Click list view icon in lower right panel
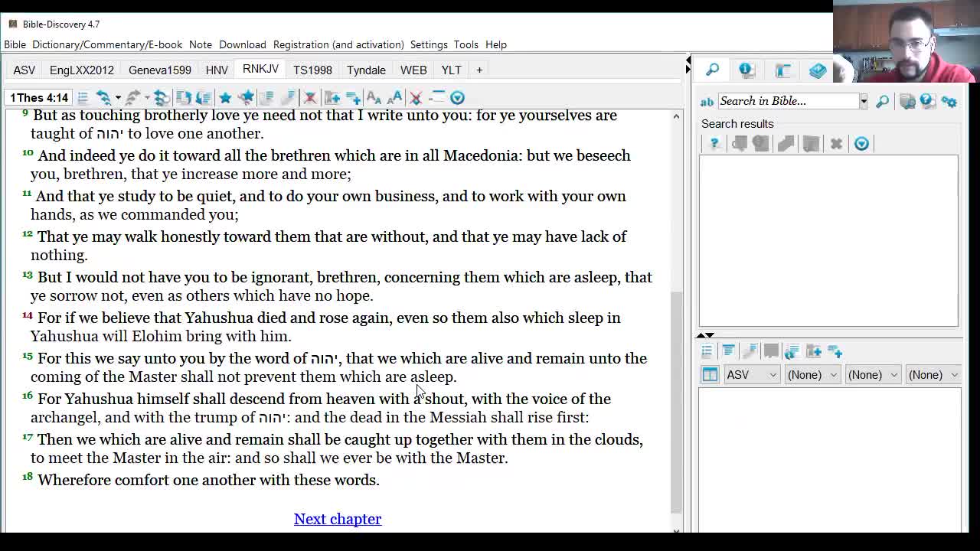This screenshot has width=980, height=551. coord(707,351)
